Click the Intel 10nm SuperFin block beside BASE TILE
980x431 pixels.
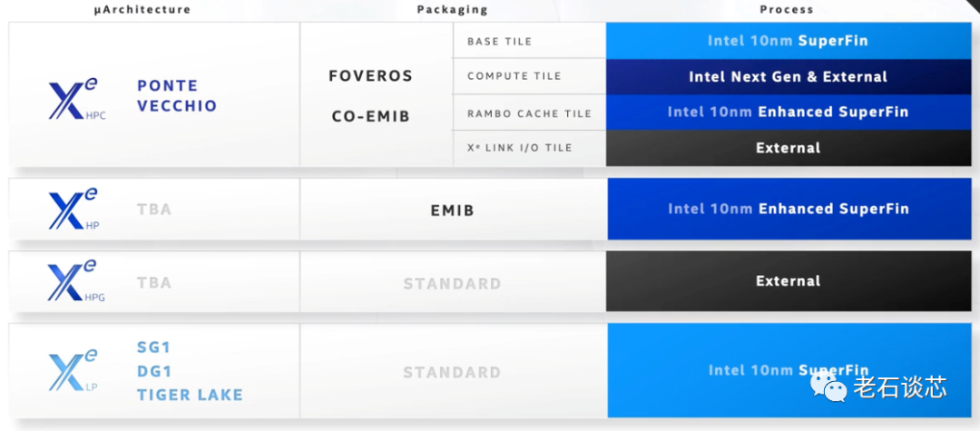[788, 41]
